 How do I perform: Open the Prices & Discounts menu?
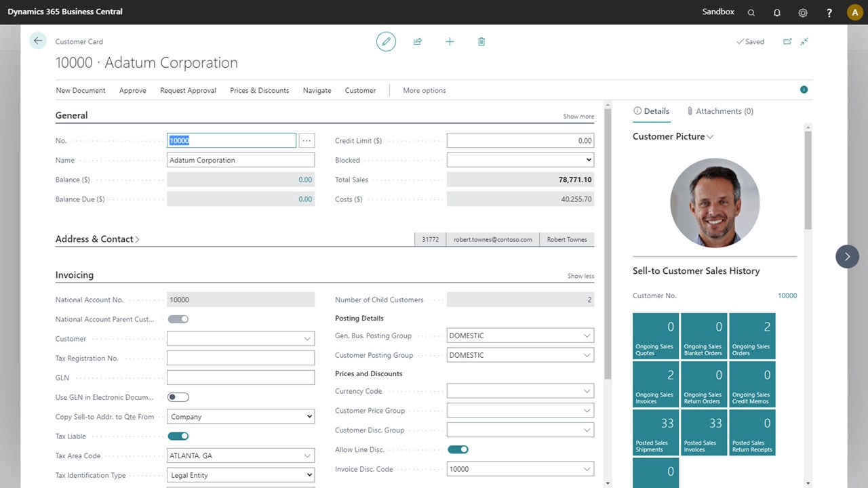tap(260, 90)
